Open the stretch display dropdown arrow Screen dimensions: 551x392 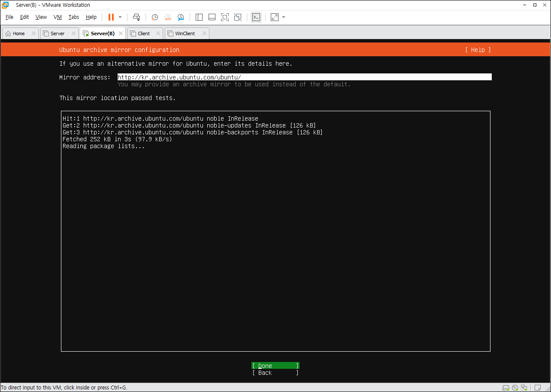[x=284, y=17]
